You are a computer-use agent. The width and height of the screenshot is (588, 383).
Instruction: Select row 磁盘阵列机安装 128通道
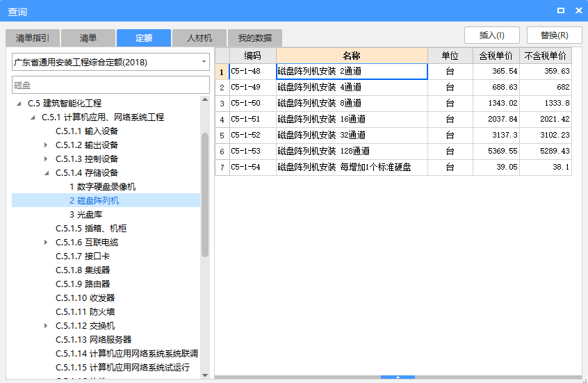point(352,151)
